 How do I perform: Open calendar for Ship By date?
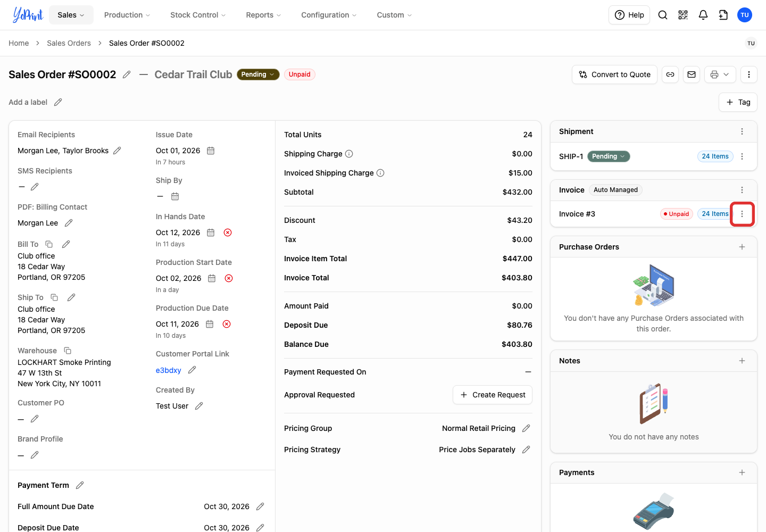click(x=175, y=196)
